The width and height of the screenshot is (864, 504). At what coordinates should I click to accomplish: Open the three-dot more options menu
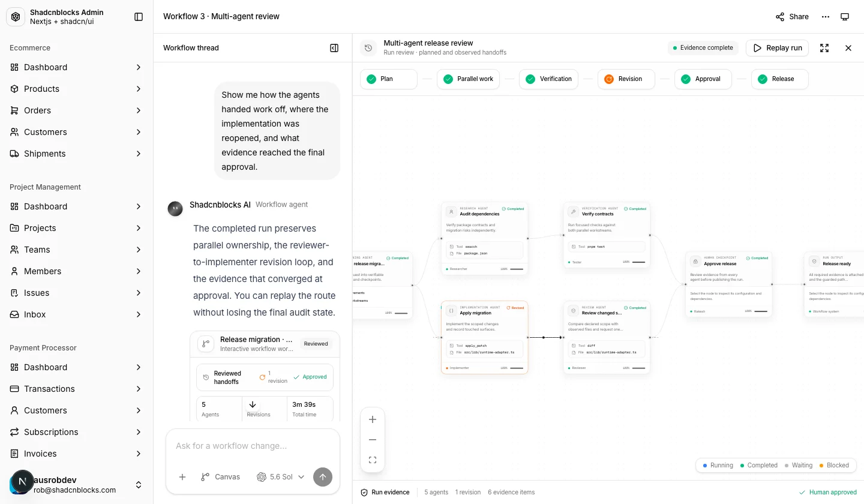point(826,17)
